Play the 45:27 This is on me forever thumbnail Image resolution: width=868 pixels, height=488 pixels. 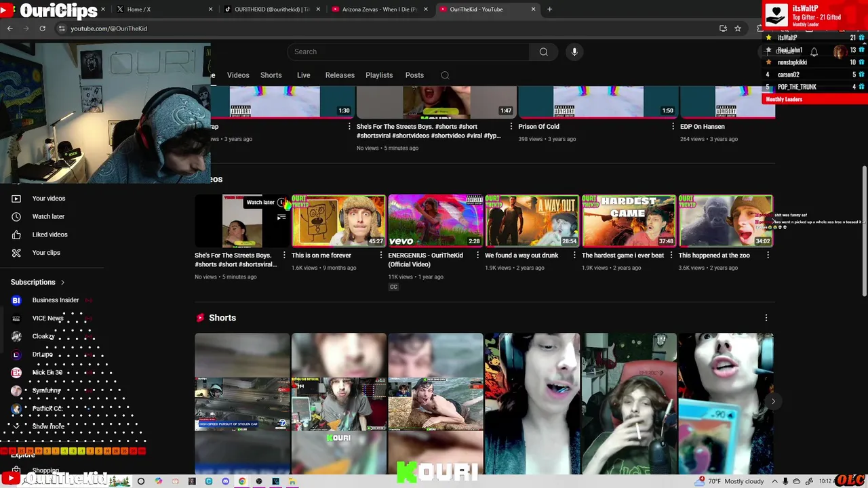tap(338, 221)
